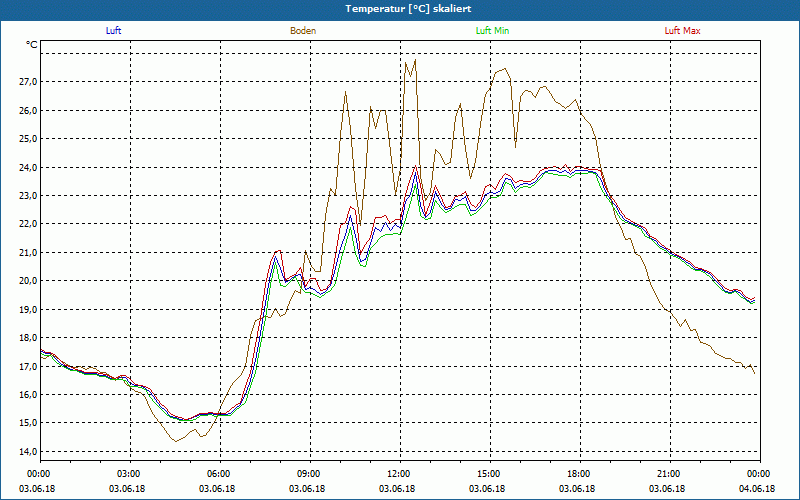Click the 18:00 time axis label
Image resolution: width=800 pixels, height=500 pixels.
[578, 474]
